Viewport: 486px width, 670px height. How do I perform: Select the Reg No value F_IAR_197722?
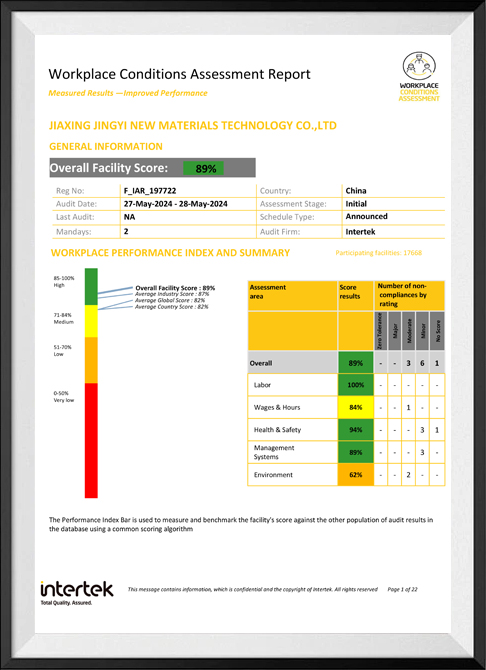pos(150,191)
